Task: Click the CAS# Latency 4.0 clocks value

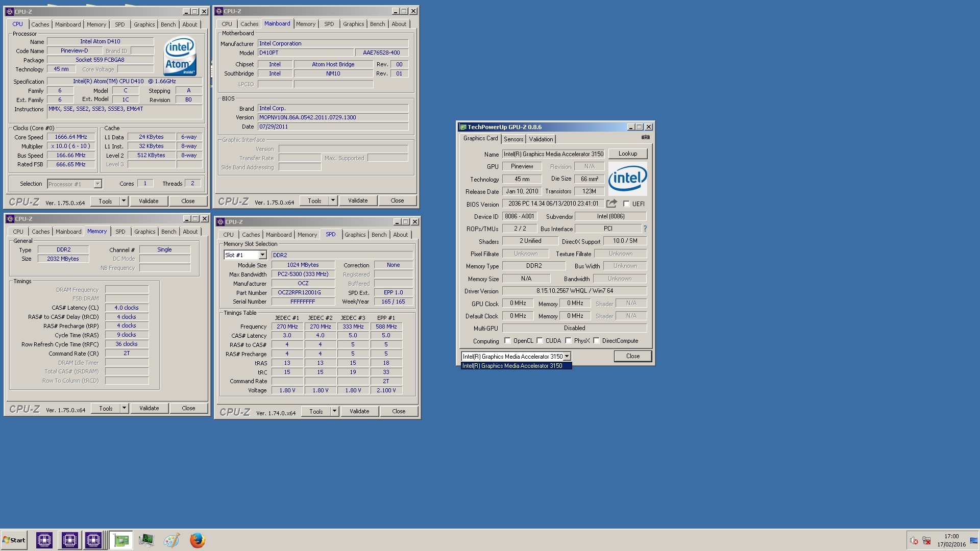Action: tap(127, 308)
